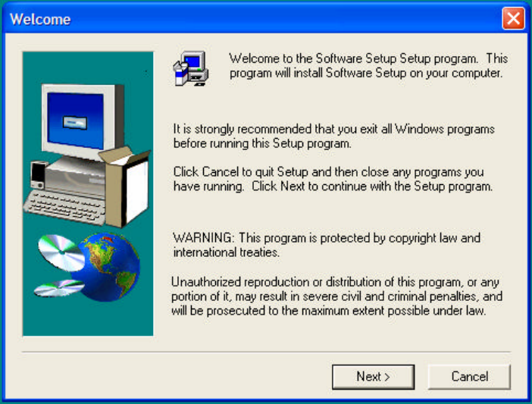Close the Welcome dialog with the red X
Screen dimensions: 532x404
pyautogui.click(x=513, y=18)
